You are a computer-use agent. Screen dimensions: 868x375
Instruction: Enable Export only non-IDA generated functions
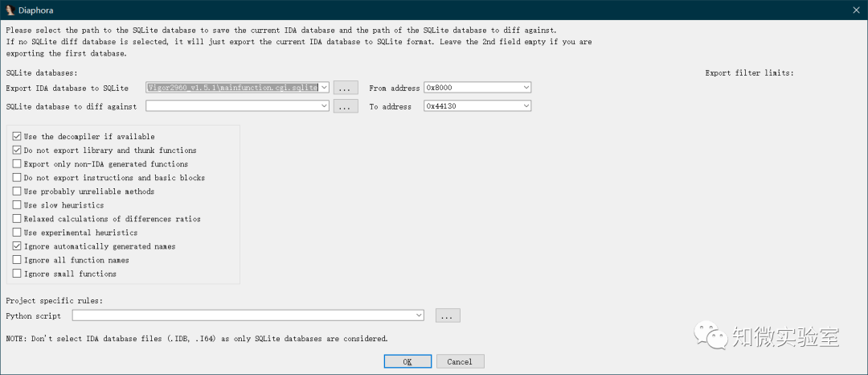coord(17,164)
